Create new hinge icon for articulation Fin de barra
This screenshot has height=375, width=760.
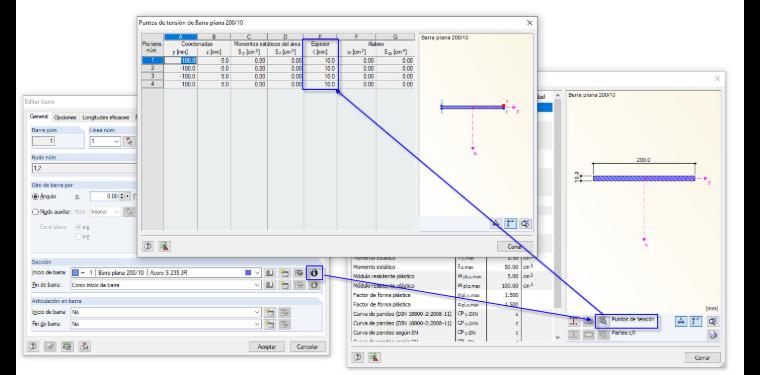(x=270, y=324)
